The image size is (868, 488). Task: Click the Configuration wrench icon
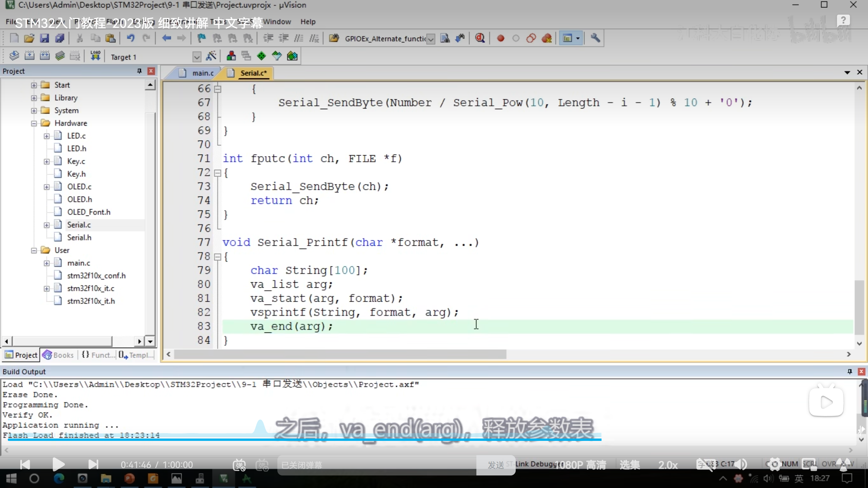tap(595, 38)
